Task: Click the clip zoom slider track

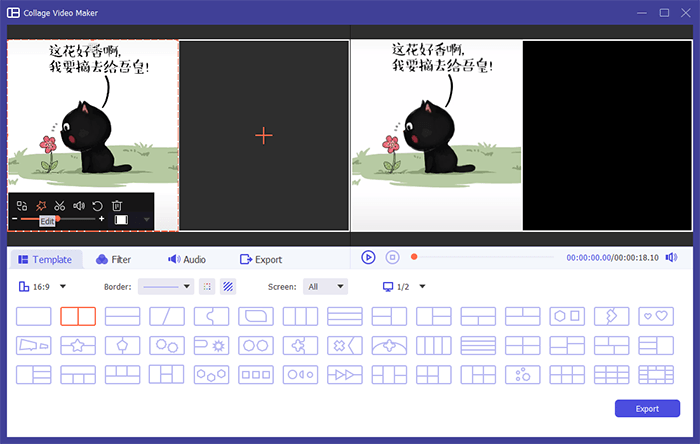Action: 58,219
